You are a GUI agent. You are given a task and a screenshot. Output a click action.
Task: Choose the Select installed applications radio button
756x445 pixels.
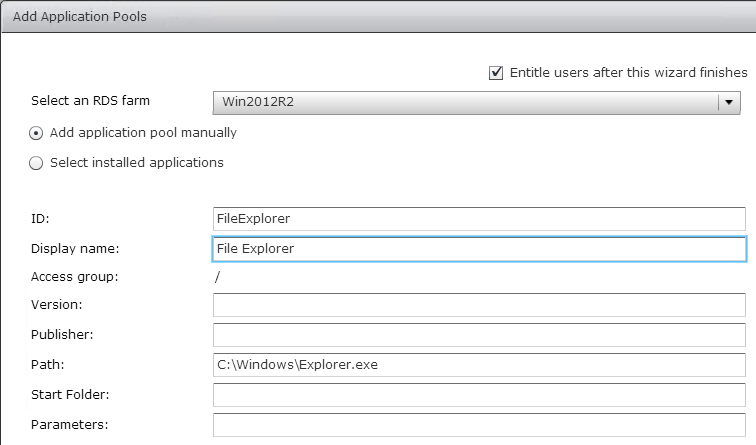[x=36, y=163]
